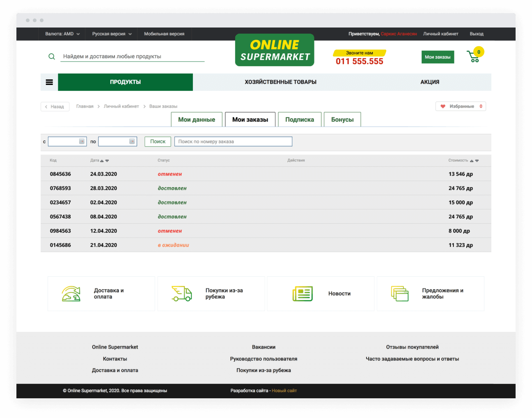The height and width of the screenshot is (418, 532).
Task: Click date 24.03.2020
Action: click(x=103, y=174)
